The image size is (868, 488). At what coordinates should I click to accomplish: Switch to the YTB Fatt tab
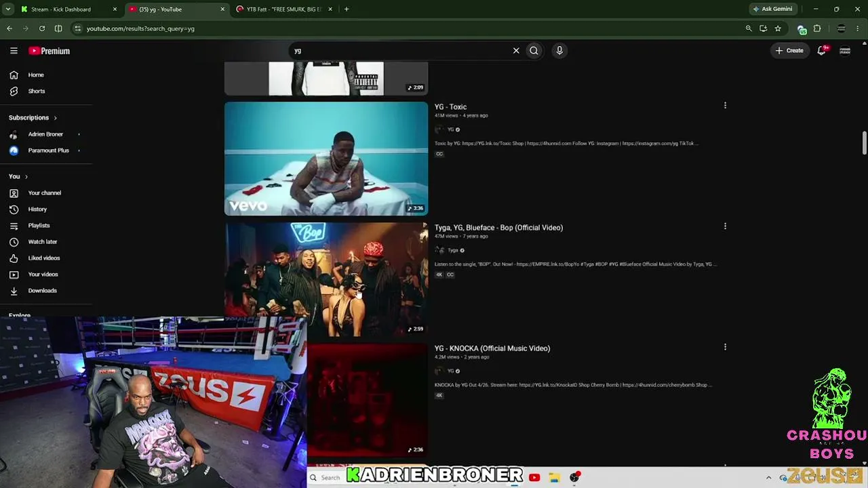coord(283,9)
